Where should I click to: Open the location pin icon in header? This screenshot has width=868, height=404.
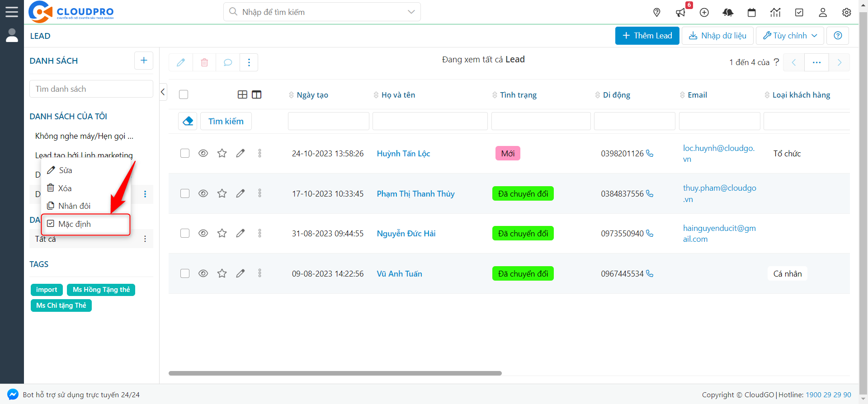pos(657,12)
